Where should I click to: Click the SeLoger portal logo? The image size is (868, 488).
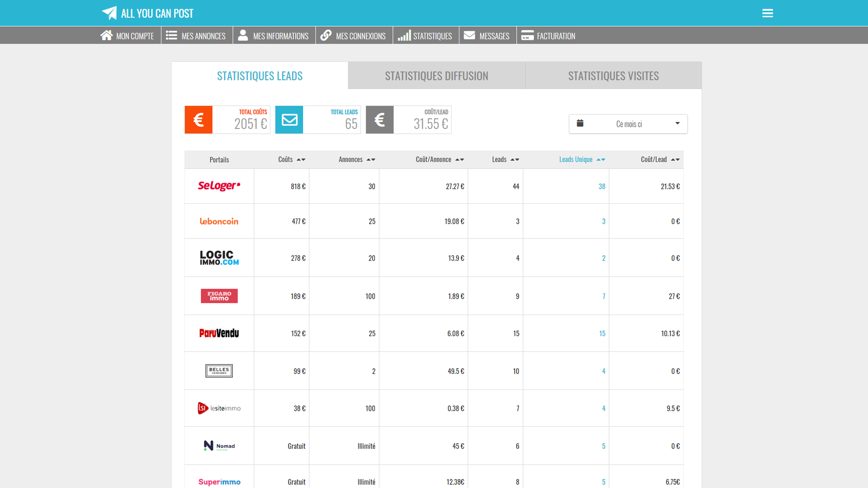pyautogui.click(x=219, y=186)
